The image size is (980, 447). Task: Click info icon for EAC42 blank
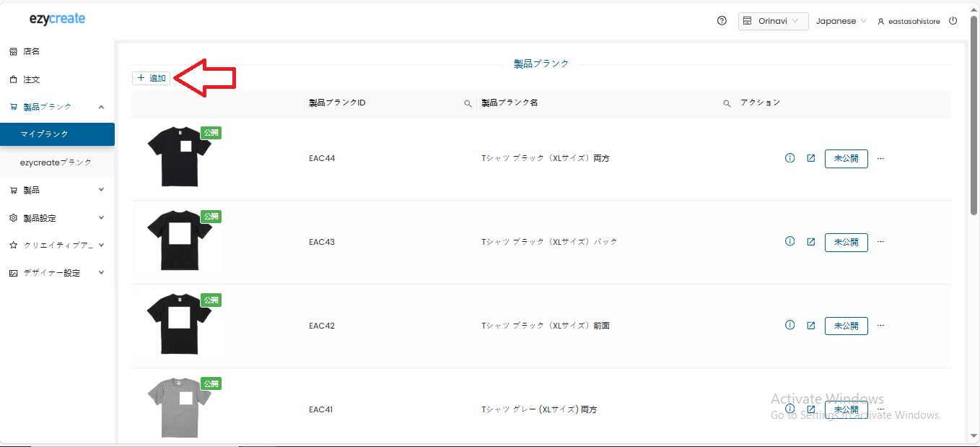789,326
